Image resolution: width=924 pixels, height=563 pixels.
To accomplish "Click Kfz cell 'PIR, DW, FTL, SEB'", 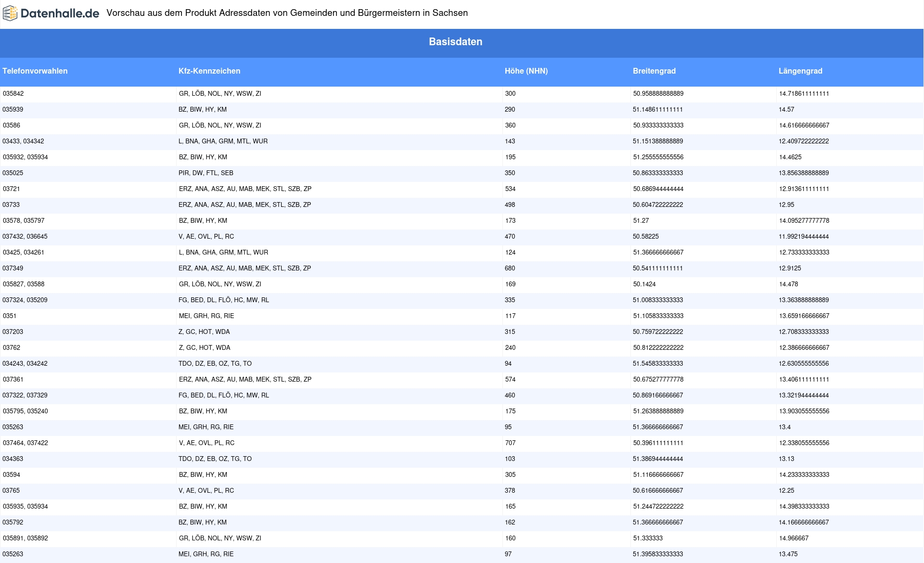I will coord(206,173).
